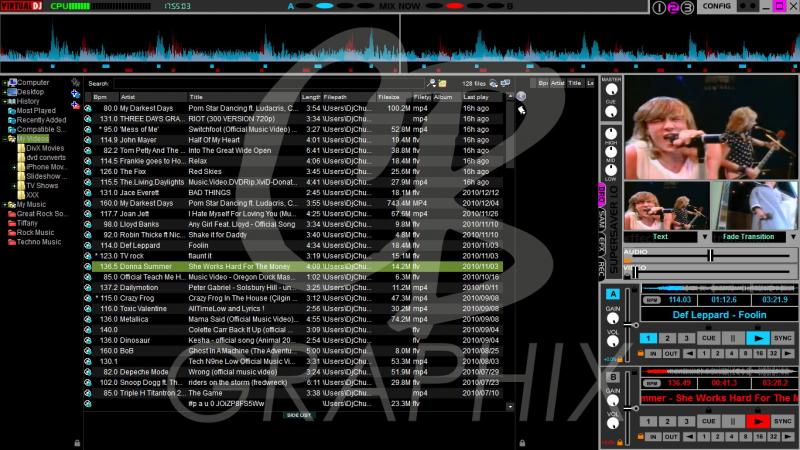The image size is (800, 450).
Task: Set loop IN point on deck A
Action: coord(653,353)
